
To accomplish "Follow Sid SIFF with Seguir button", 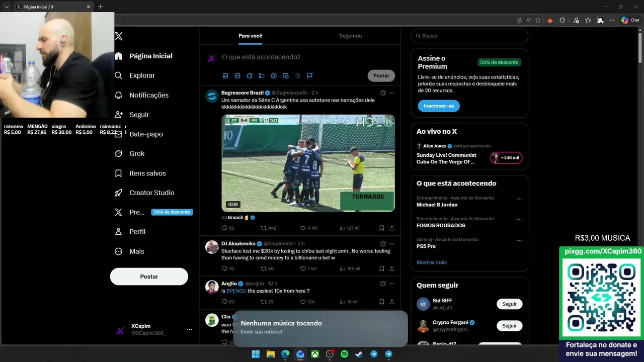I will click(510, 304).
